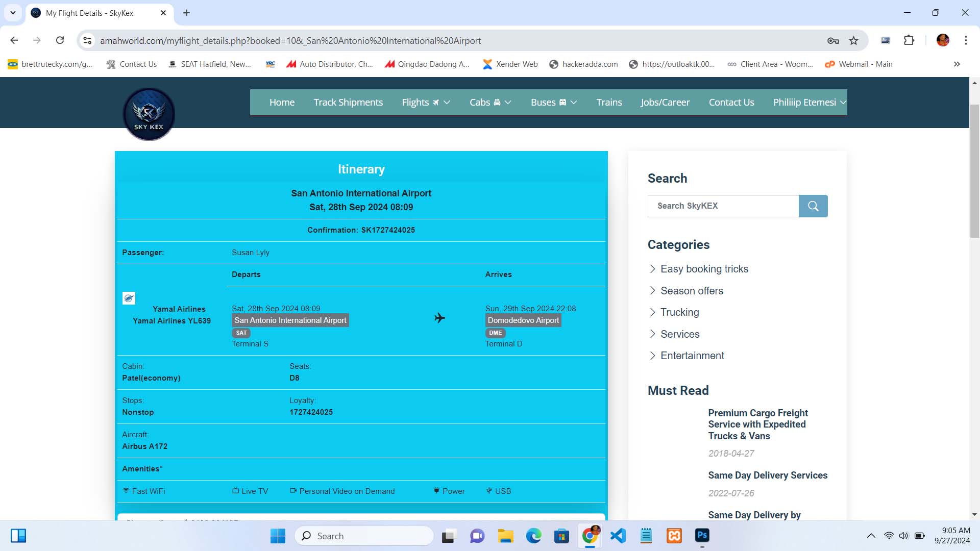Open Services category

pos(680,334)
